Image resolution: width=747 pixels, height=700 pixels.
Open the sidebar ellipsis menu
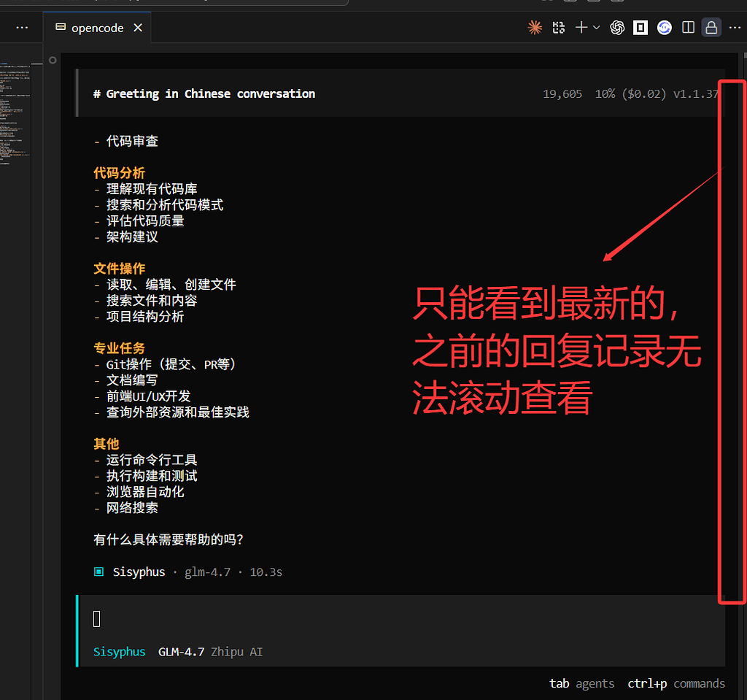(22, 28)
